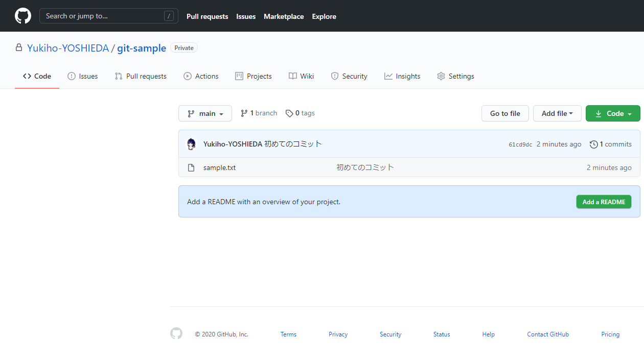Click the sample.txt file icon
This screenshot has width=644, height=364.
[191, 167]
